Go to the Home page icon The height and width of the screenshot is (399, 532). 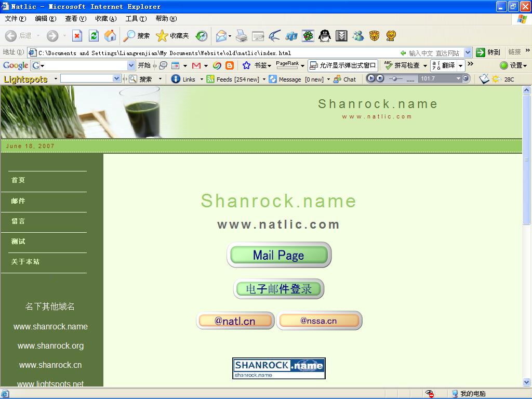tap(110, 36)
